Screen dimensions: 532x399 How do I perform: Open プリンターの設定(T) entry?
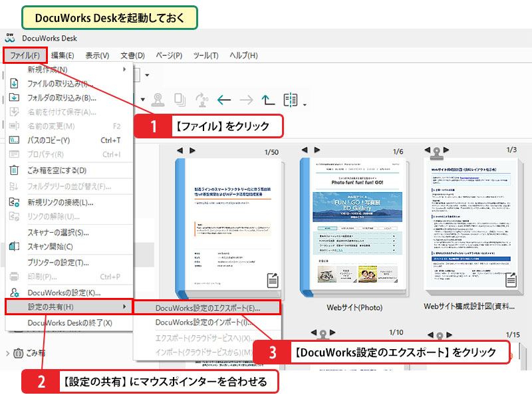click(69, 263)
